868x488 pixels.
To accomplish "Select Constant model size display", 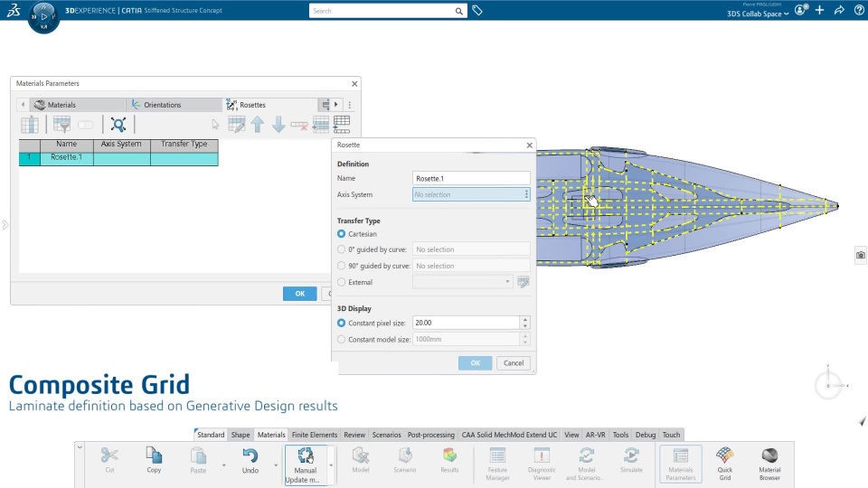I will (341, 339).
